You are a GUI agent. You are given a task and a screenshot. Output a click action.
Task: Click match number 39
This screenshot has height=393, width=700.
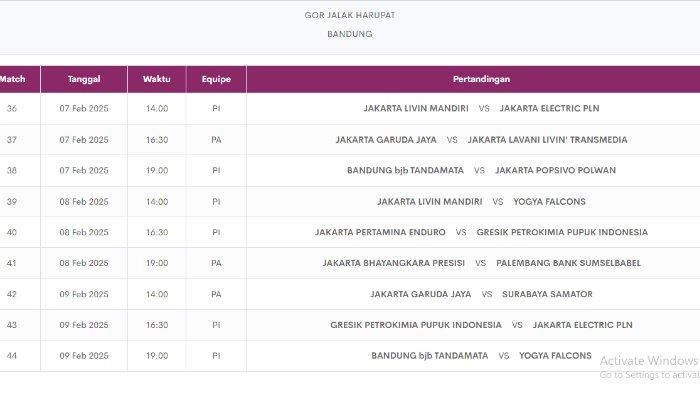click(12, 202)
